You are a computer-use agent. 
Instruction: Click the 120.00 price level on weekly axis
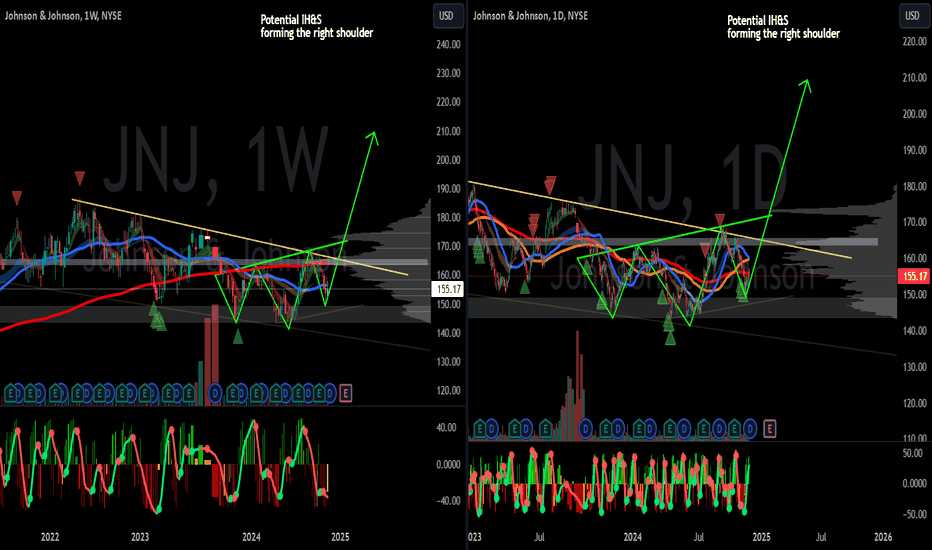pyautogui.click(x=448, y=391)
